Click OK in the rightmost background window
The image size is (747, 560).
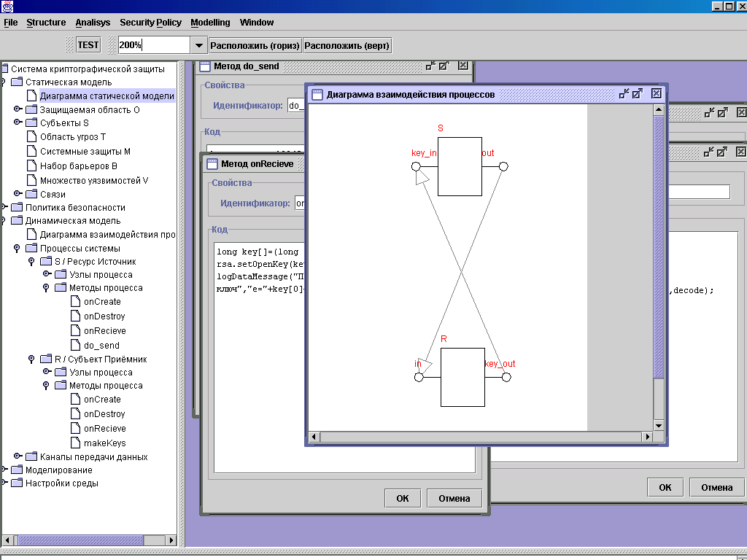coord(665,487)
